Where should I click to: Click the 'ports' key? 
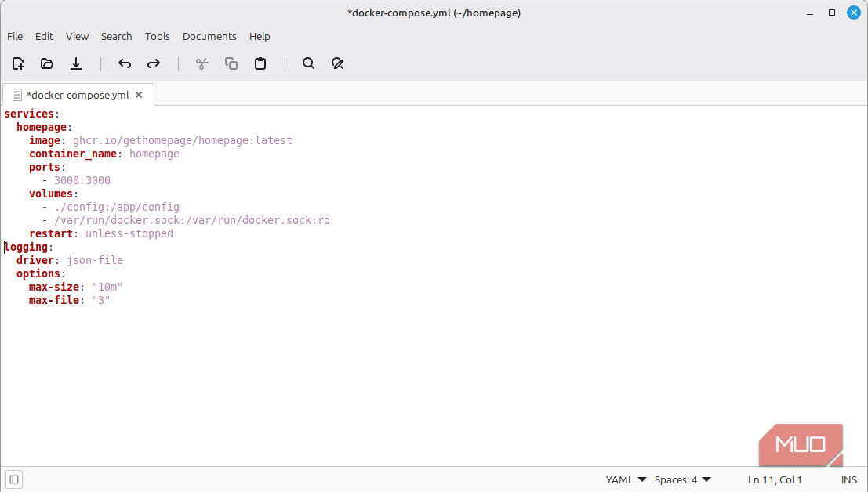44,167
